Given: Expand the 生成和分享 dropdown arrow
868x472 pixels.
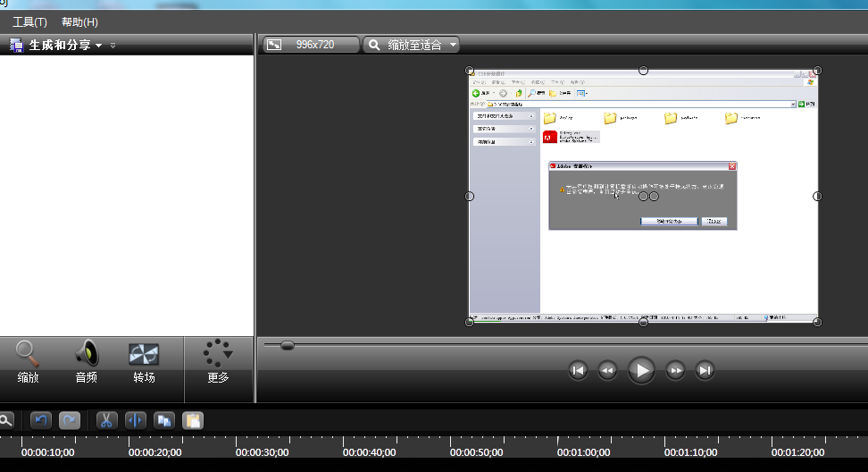Looking at the screenshot, I should coord(99,46).
